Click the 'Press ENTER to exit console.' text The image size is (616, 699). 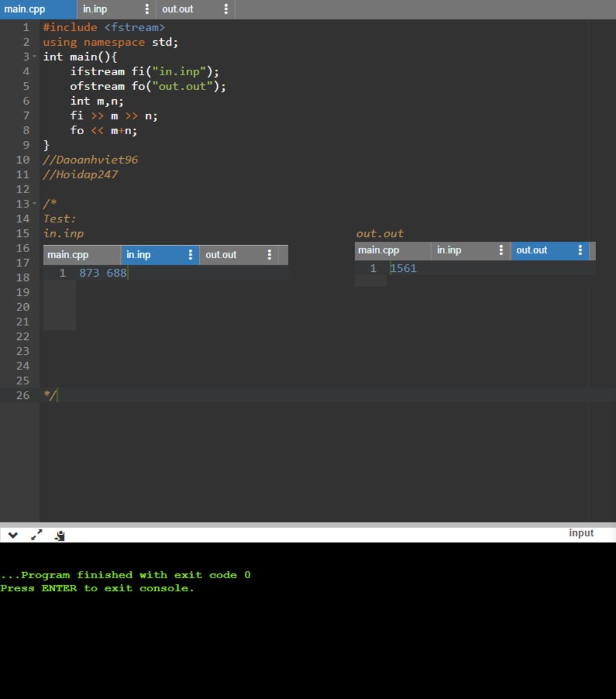point(97,588)
